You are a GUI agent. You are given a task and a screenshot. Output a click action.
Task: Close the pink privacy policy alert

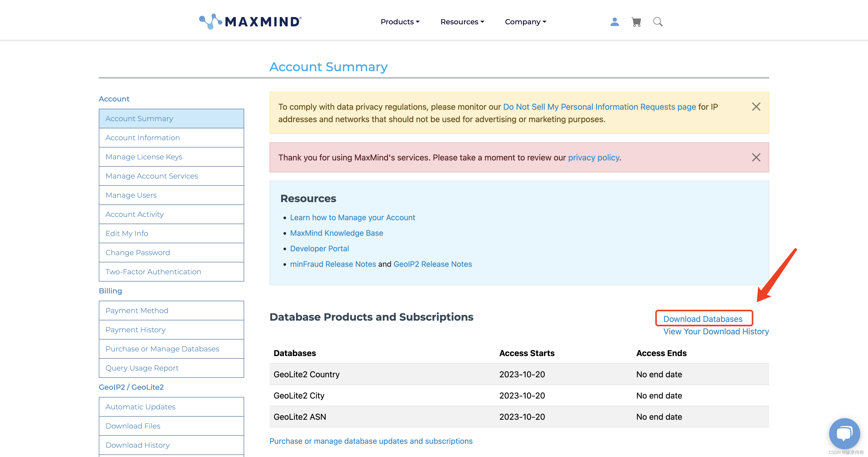(756, 157)
